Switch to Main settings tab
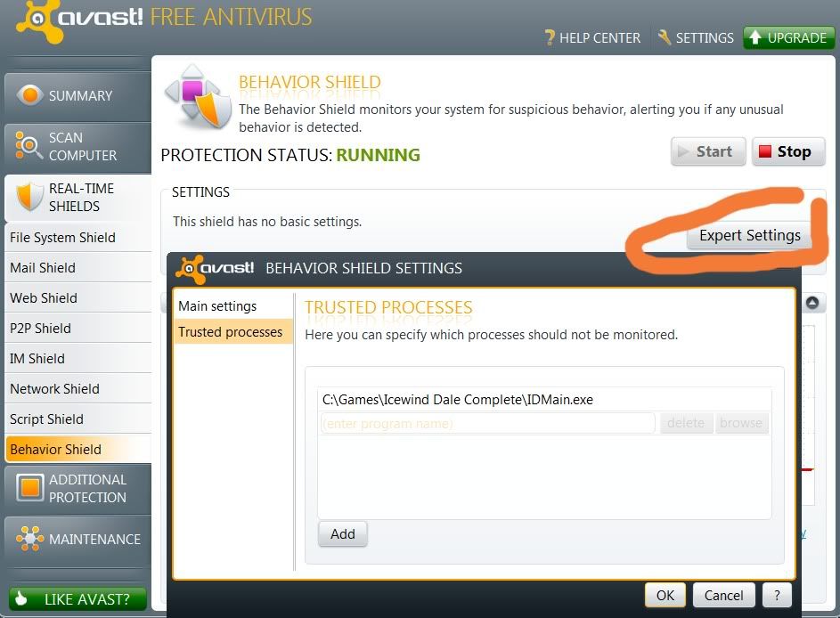Viewport: 840px width, 618px height. click(x=217, y=305)
